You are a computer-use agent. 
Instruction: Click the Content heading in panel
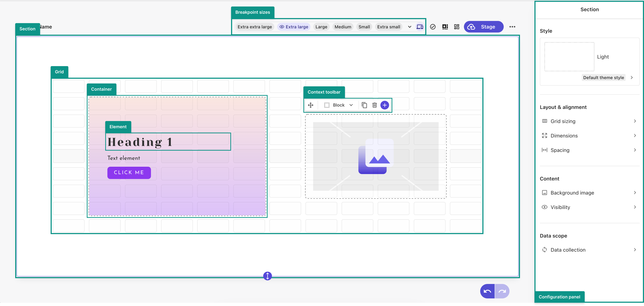(x=549, y=179)
